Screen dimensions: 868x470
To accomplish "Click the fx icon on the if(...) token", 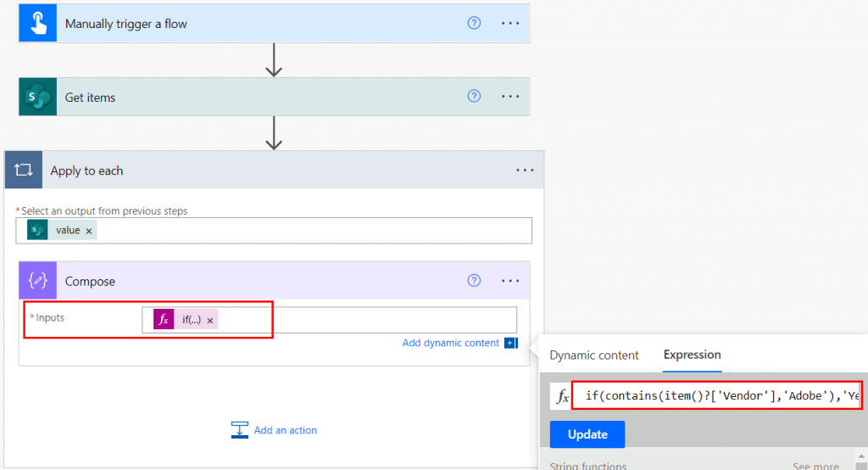I will coord(164,319).
